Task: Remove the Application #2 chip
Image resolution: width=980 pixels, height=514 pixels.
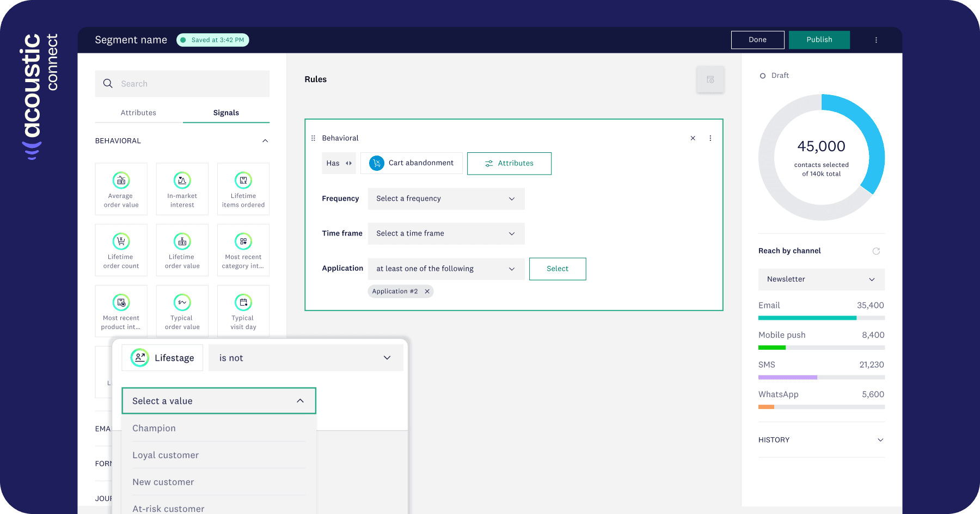Action: [x=427, y=291]
